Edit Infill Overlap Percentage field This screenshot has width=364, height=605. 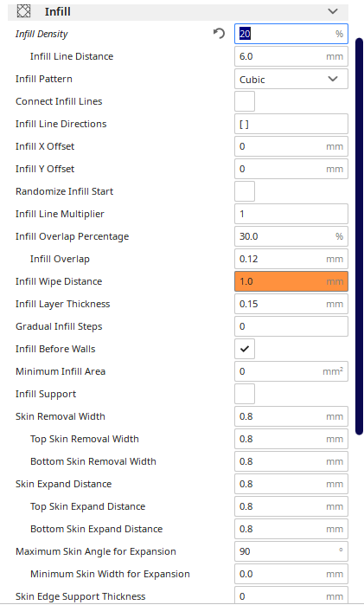click(291, 236)
